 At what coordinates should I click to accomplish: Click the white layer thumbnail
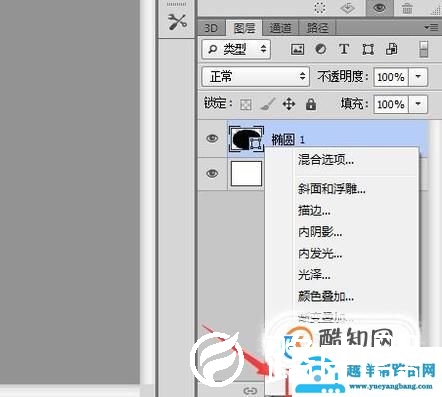point(246,174)
